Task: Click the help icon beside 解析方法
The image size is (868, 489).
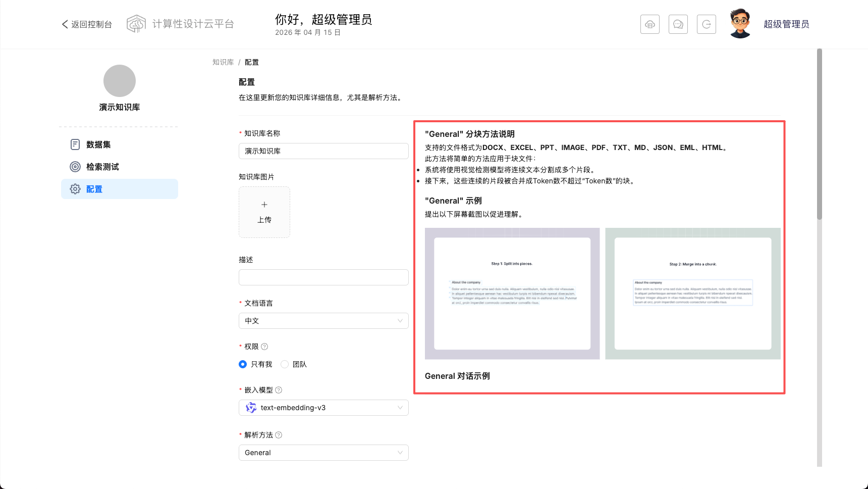Action: (279, 435)
